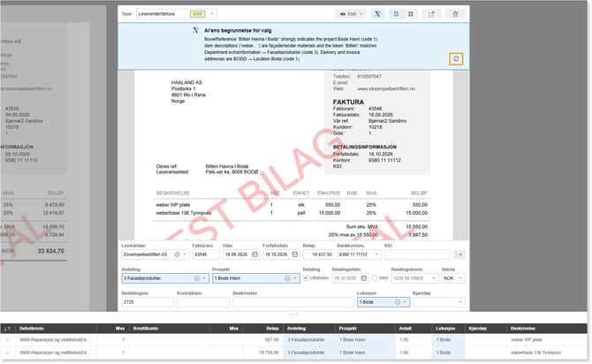The height and width of the screenshot is (364, 592).
Task: Clear the Lokasjon field value
Action: point(398,302)
